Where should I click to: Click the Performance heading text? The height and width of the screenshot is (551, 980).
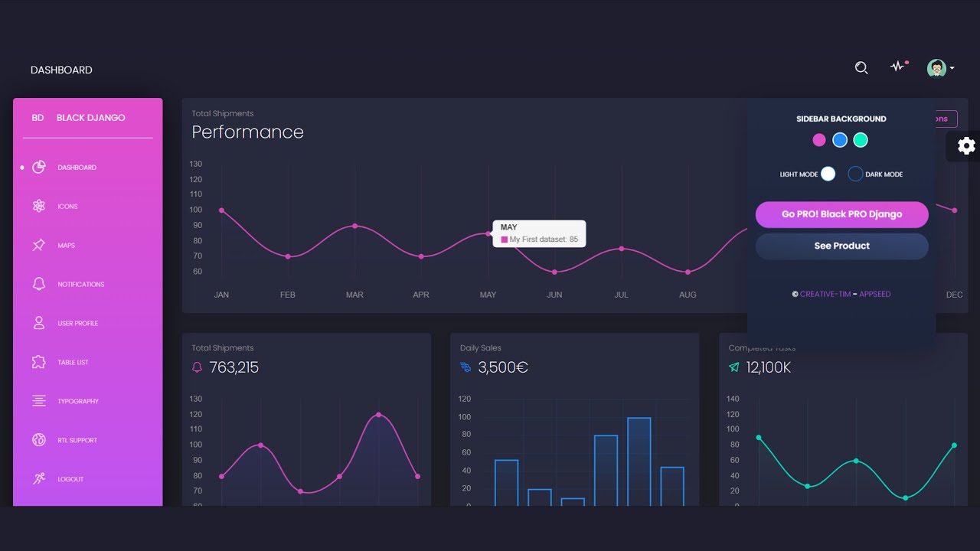[x=247, y=132]
